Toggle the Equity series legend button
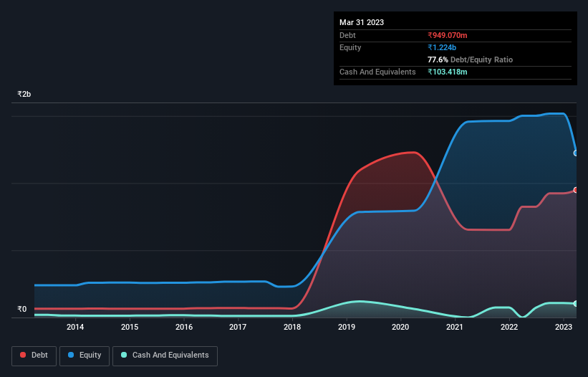Image resolution: width=588 pixels, height=377 pixels. 85,355
